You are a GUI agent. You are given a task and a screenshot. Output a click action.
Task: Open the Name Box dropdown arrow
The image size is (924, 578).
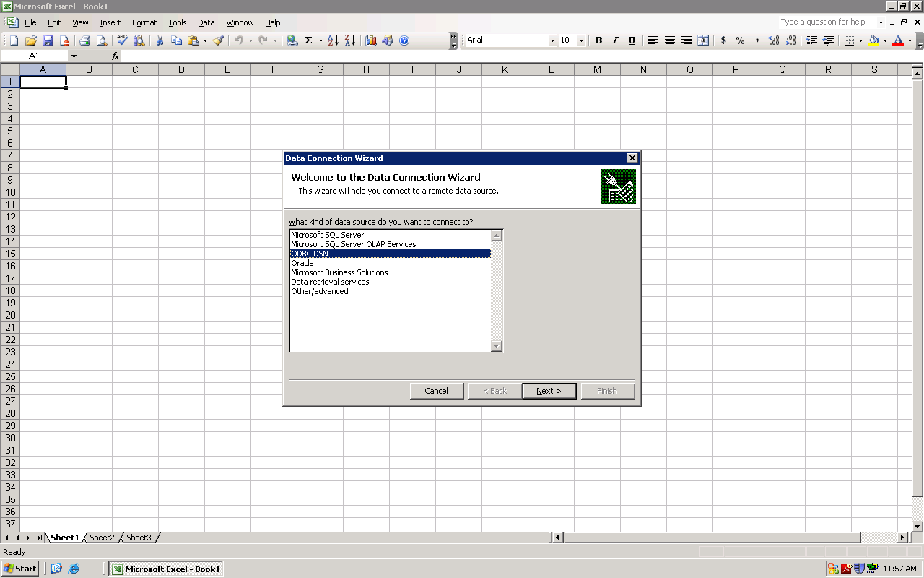click(74, 56)
